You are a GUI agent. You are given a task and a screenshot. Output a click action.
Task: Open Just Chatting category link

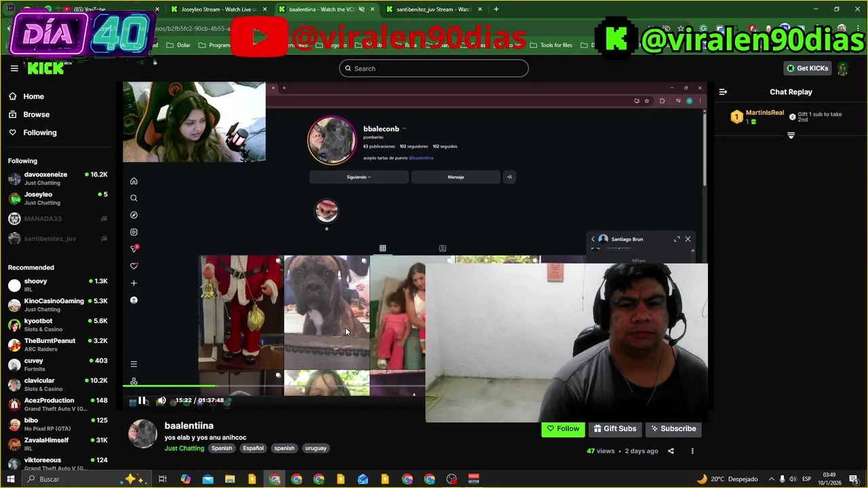click(184, 448)
